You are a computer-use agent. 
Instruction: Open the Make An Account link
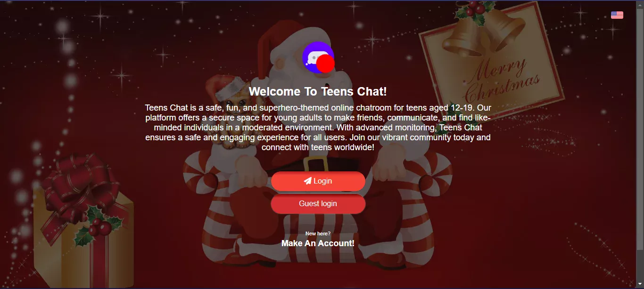click(318, 243)
